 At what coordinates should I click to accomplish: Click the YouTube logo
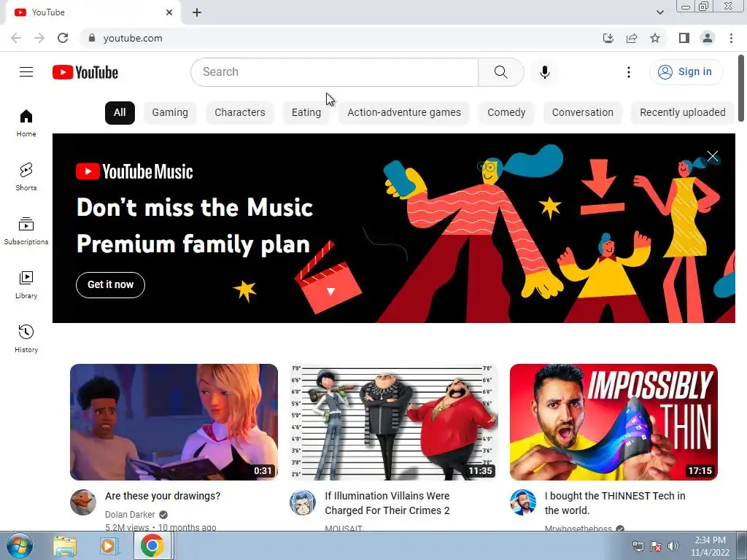point(85,72)
